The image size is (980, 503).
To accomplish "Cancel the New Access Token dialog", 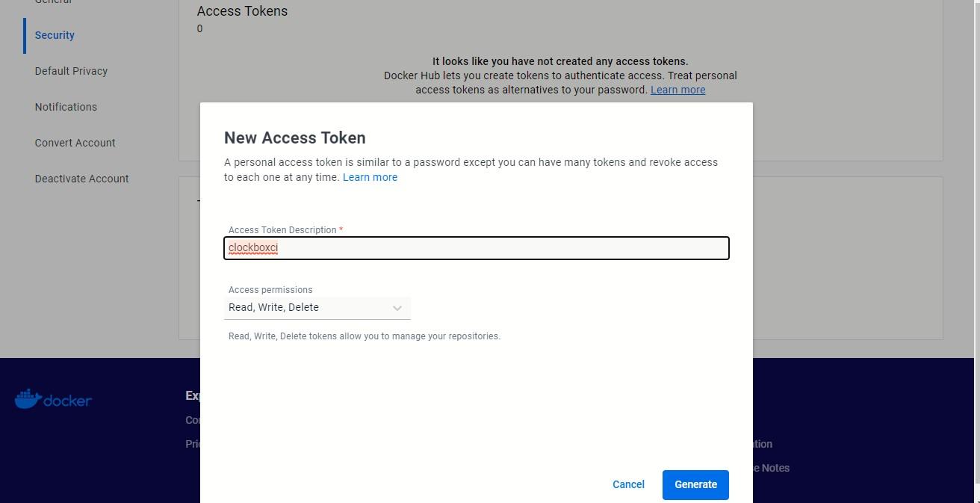I will [628, 484].
